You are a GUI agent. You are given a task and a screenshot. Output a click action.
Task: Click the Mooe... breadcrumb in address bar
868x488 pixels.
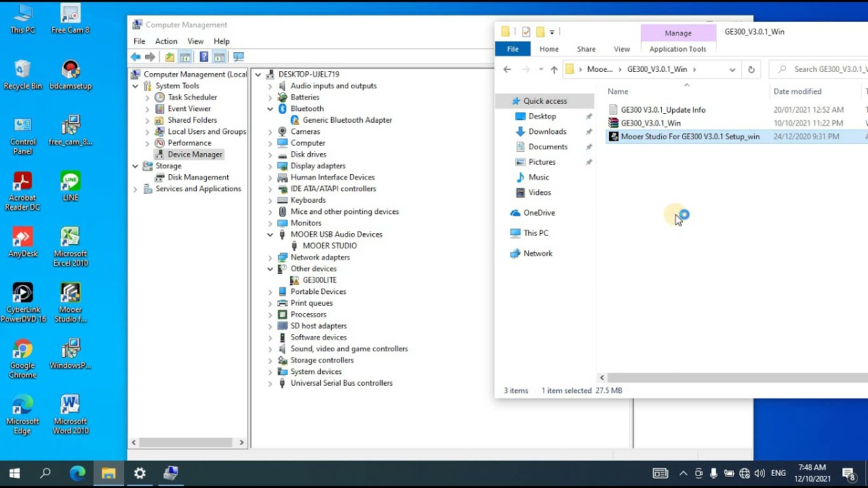[600, 69]
